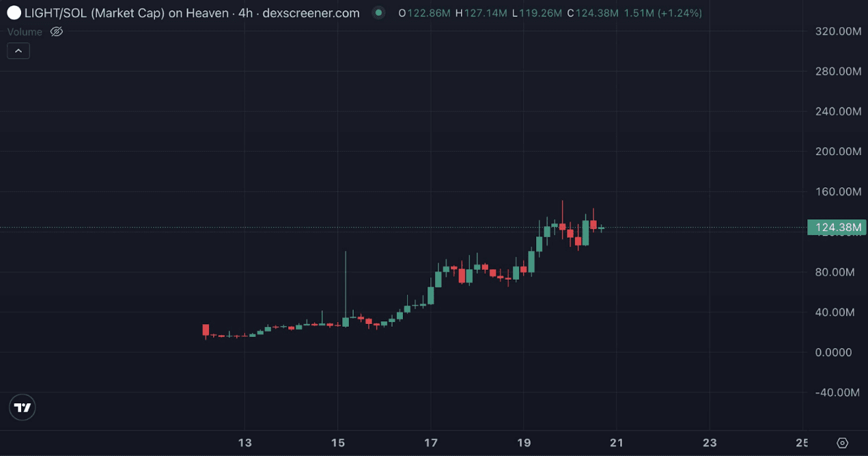Click date label 13 on time axis
This screenshot has height=456, width=868.
244,443
